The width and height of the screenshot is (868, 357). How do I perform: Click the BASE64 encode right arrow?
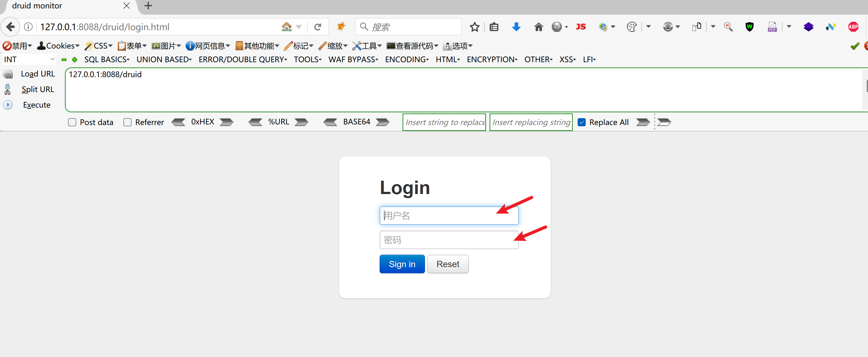382,122
